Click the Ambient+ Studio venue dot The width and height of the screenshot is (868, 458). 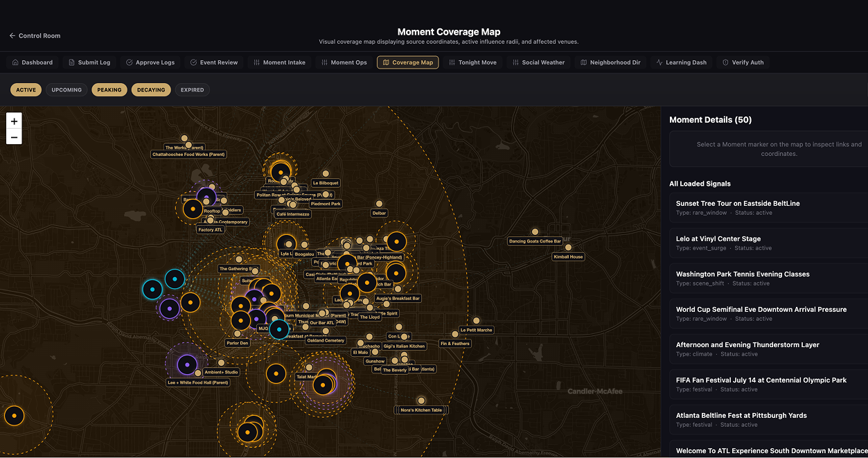[221, 362]
